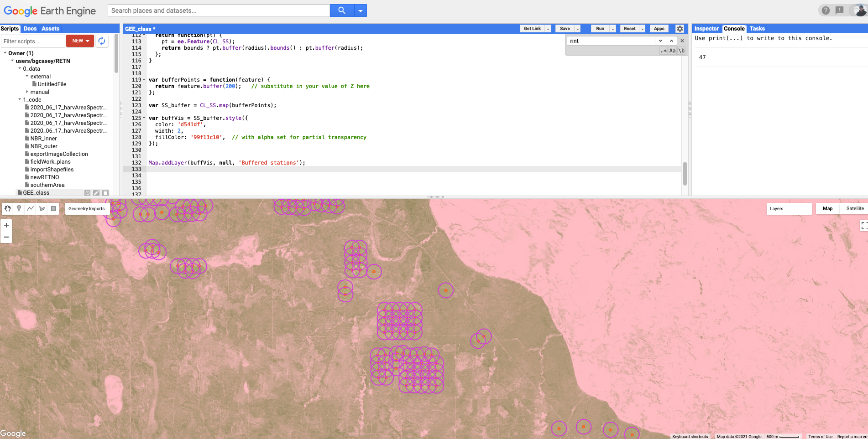This screenshot has width=868, height=439.
Task: Toggle whole word search option
Action: [681, 51]
